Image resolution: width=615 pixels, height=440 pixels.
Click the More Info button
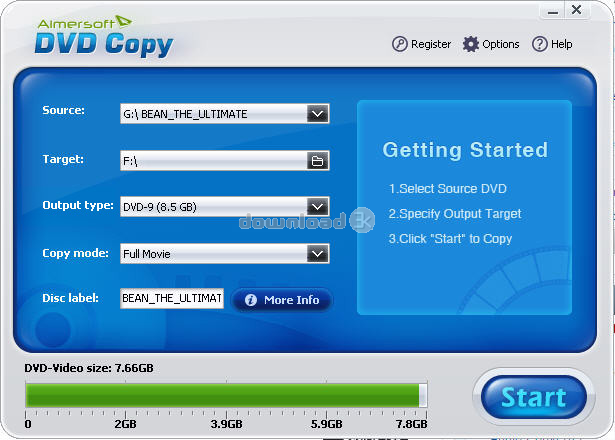(282, 300)
